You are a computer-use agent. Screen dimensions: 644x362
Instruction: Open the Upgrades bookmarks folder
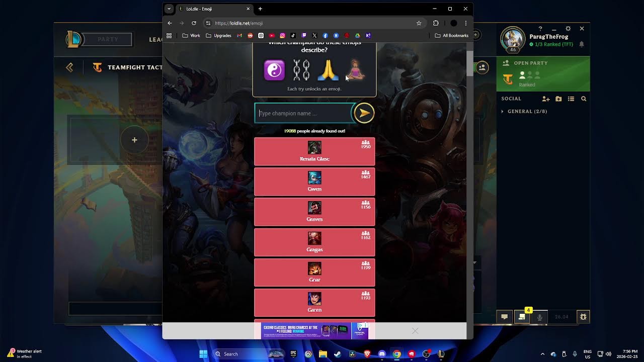(218, 36)
